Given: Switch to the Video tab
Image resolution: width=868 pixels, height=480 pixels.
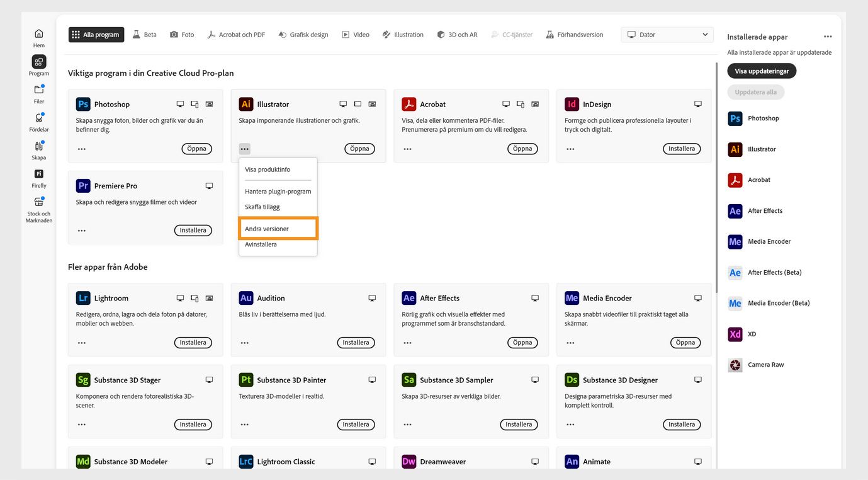Looking at the screenshot, I should [356, 35].
